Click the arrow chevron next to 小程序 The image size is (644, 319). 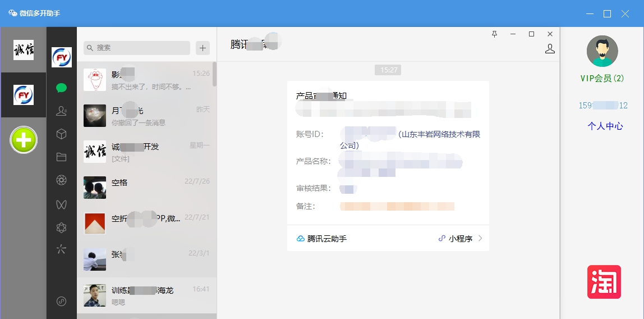[481, 239]
